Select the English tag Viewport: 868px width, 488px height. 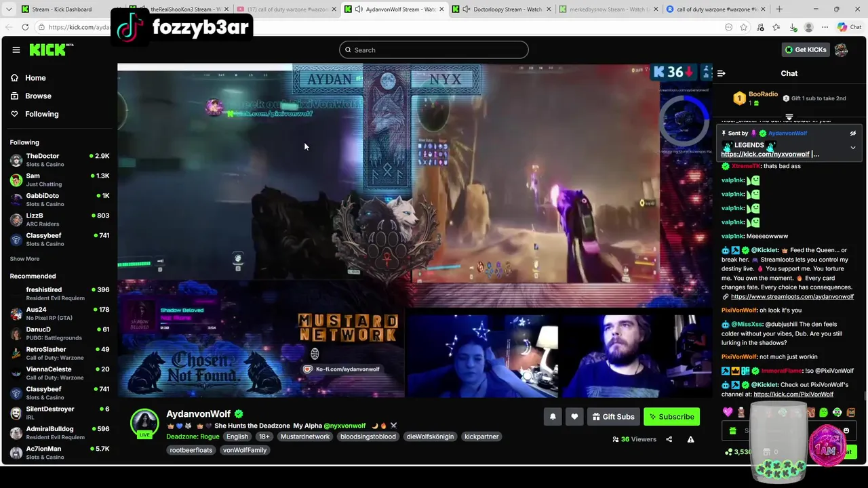237,436
